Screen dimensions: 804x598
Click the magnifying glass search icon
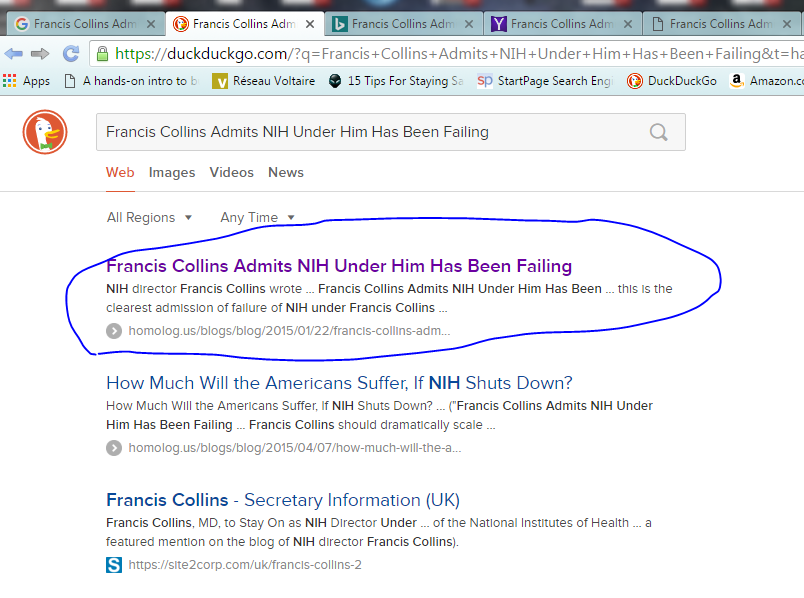point(659,132)
